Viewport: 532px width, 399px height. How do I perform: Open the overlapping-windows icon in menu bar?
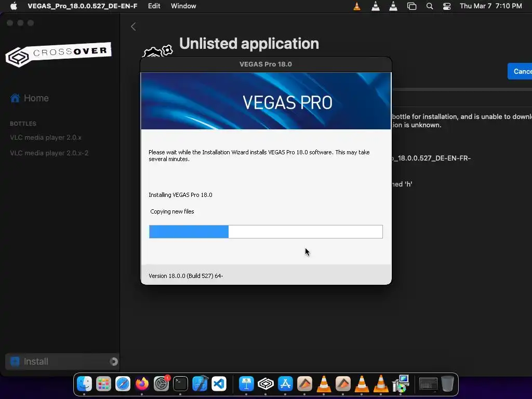click(411, 6)
